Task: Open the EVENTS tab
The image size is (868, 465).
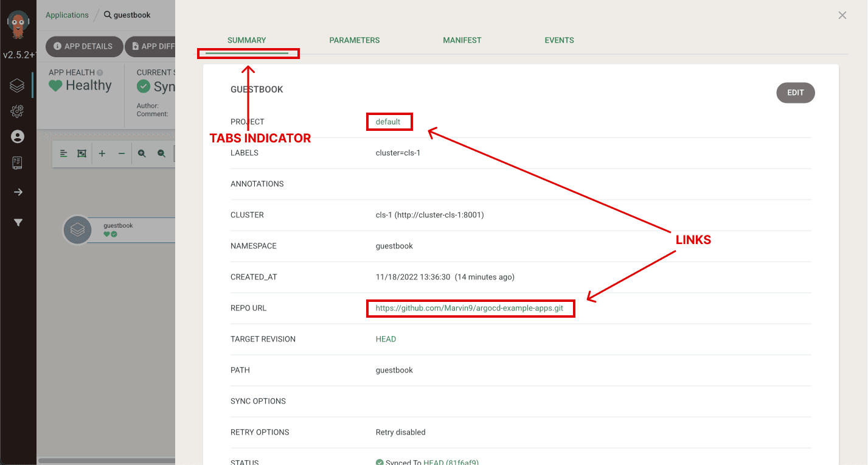Action: 560,40
